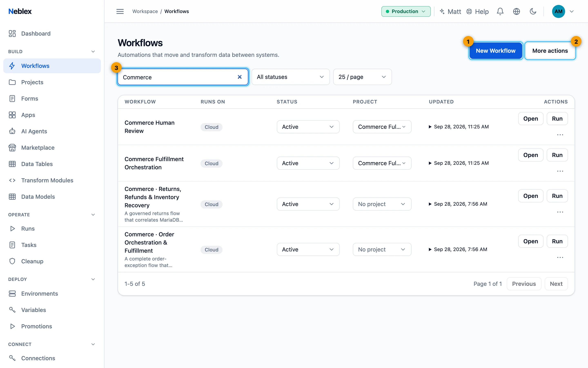Run the Commerce Fulfillment Orchestration workflow

point(557,155)
